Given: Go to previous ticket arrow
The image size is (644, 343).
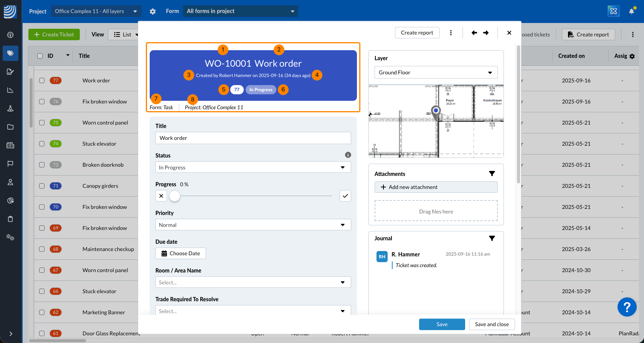Looking at the screenshot, I should (474, 33).
